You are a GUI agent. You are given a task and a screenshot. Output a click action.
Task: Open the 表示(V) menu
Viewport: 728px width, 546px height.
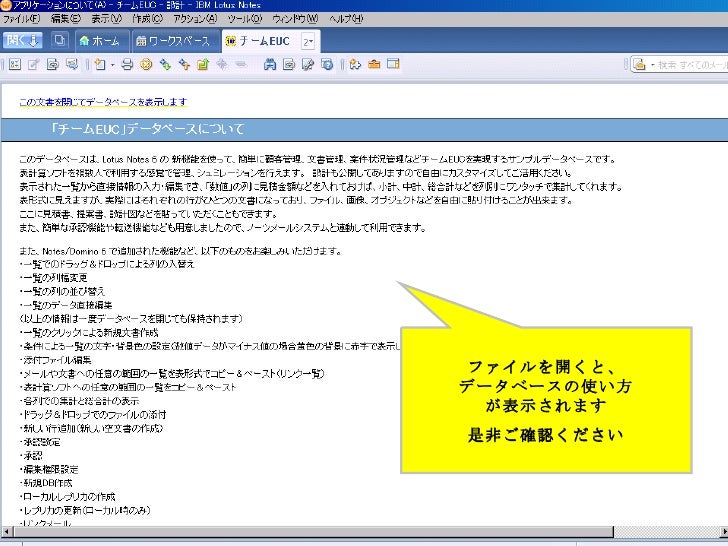(106, 19)
